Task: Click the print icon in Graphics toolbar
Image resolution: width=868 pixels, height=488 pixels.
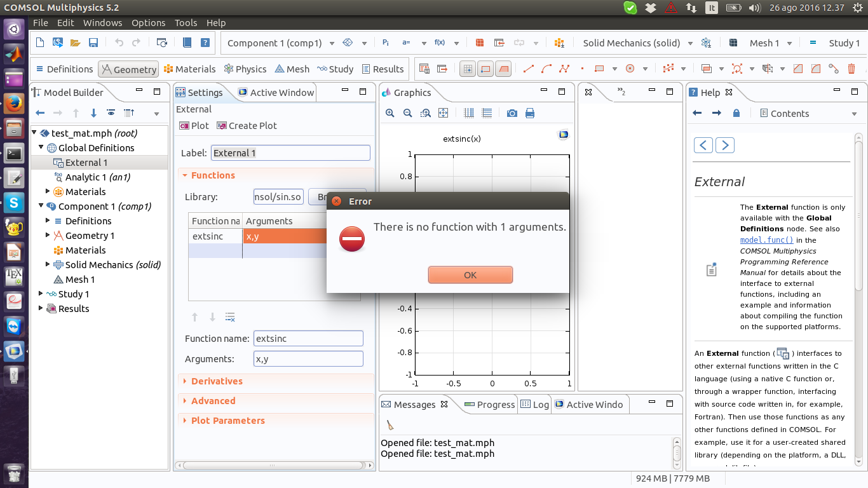Action: [x=530, y=113]
